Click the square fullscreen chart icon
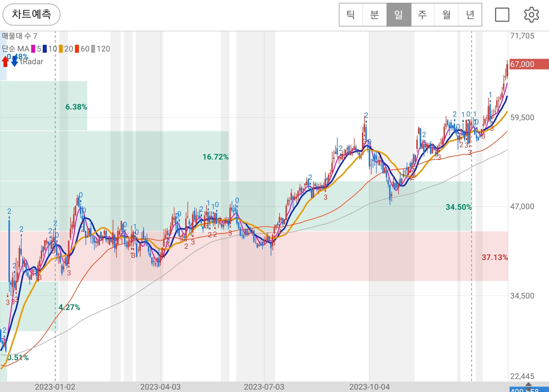 click(502, 15)
